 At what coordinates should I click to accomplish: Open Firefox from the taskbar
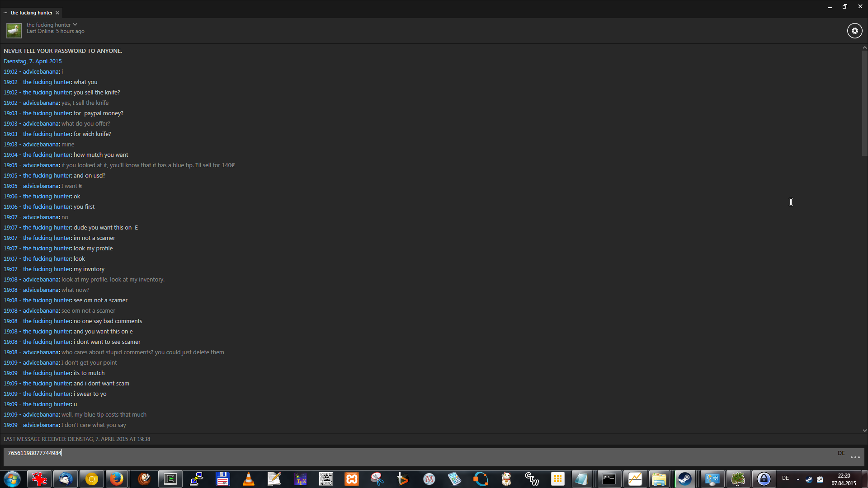click(x=117, y=479)
